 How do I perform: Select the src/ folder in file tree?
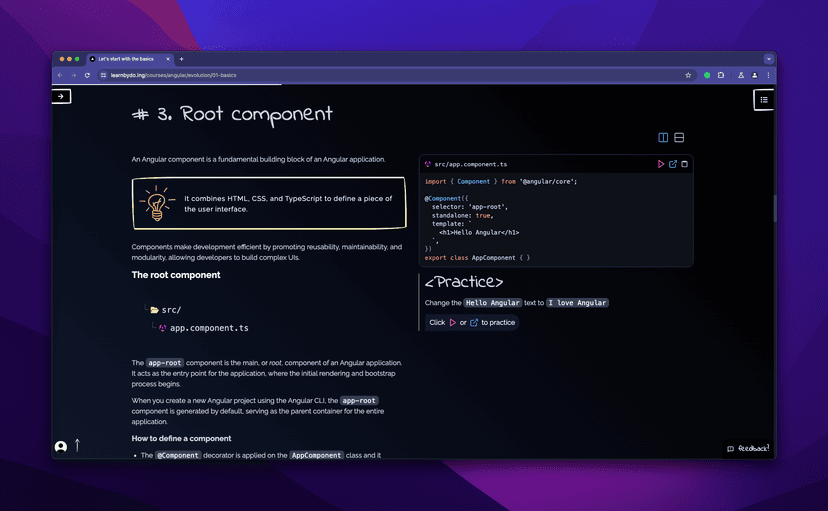166,310
